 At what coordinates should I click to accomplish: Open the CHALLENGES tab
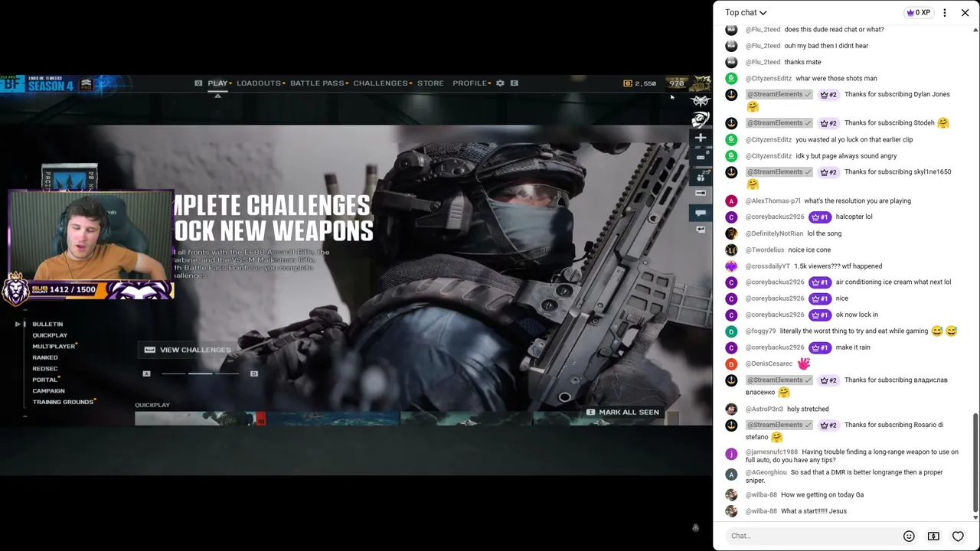(x=381, y=83)
